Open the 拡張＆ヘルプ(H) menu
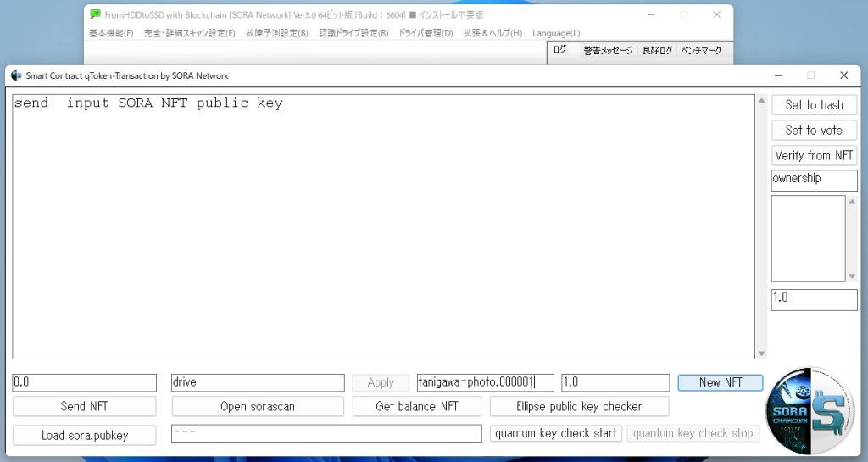868x462 pixels. coord(492,33)
